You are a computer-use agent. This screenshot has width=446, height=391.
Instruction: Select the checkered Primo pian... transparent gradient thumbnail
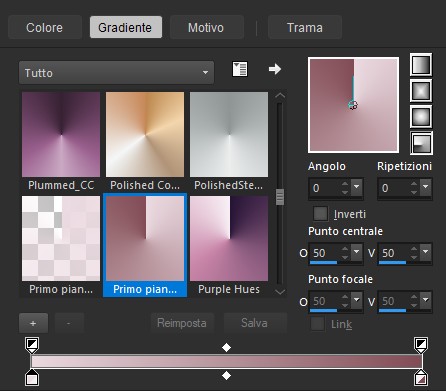click(61, 239)
